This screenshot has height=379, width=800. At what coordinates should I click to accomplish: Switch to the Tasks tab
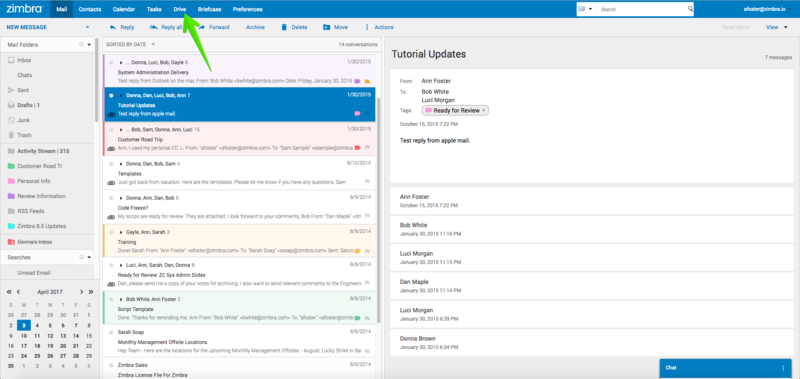(x=154, y=9)
